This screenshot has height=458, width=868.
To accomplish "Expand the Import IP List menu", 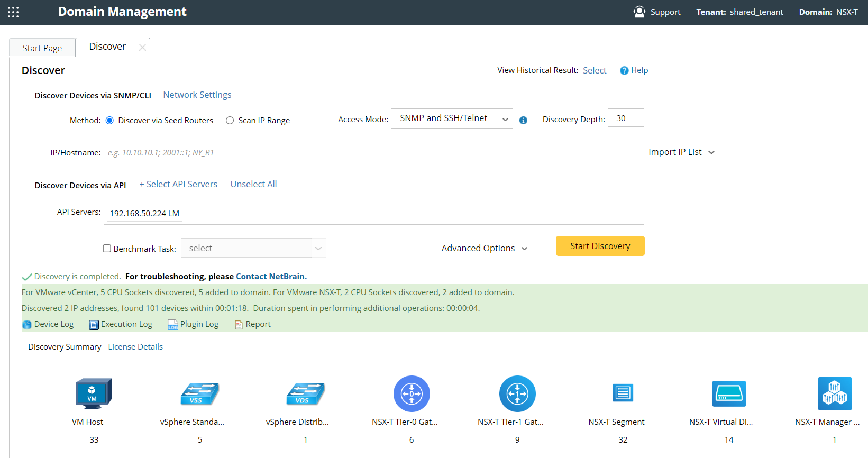I will pos(682,152).
